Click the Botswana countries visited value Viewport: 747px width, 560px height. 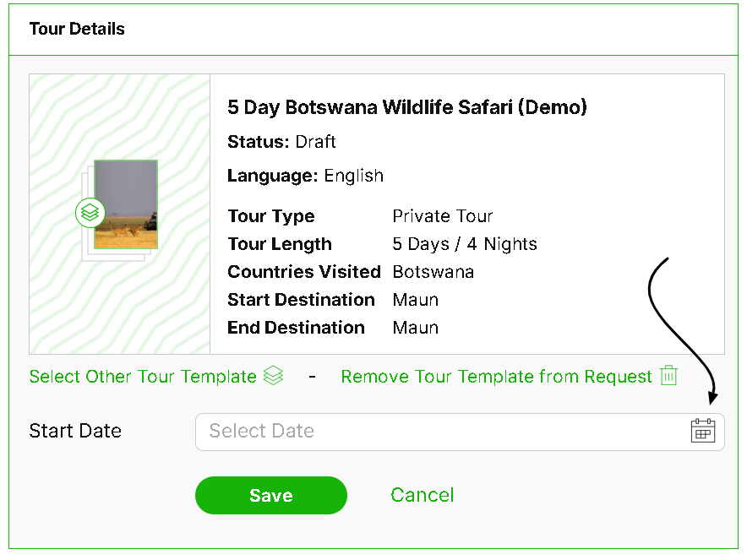click(433, 272)
